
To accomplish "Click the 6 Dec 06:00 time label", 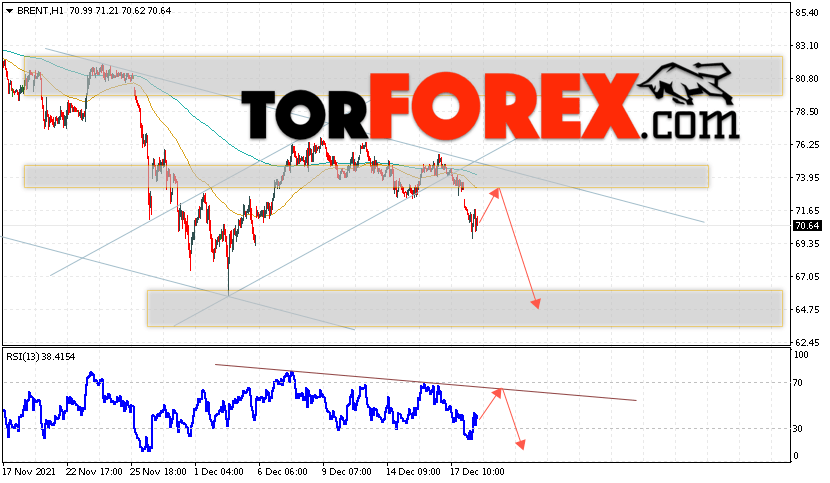I will 283,471.
